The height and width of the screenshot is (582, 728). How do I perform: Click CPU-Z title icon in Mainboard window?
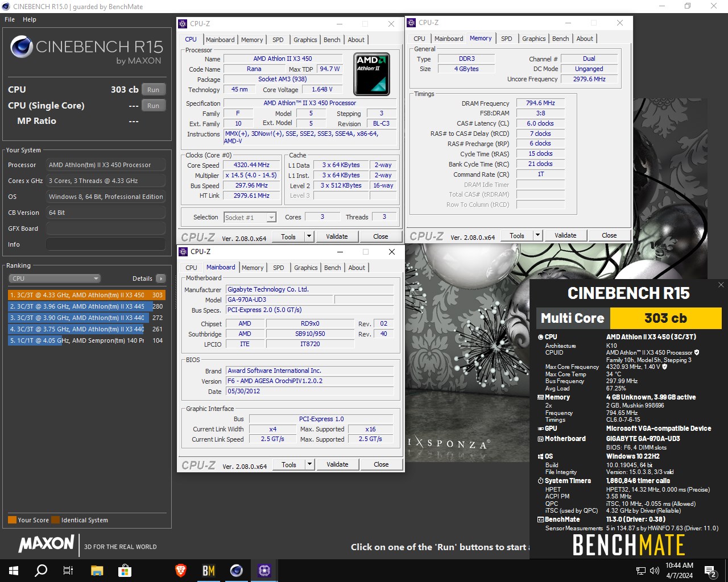[x=183, y=252]
